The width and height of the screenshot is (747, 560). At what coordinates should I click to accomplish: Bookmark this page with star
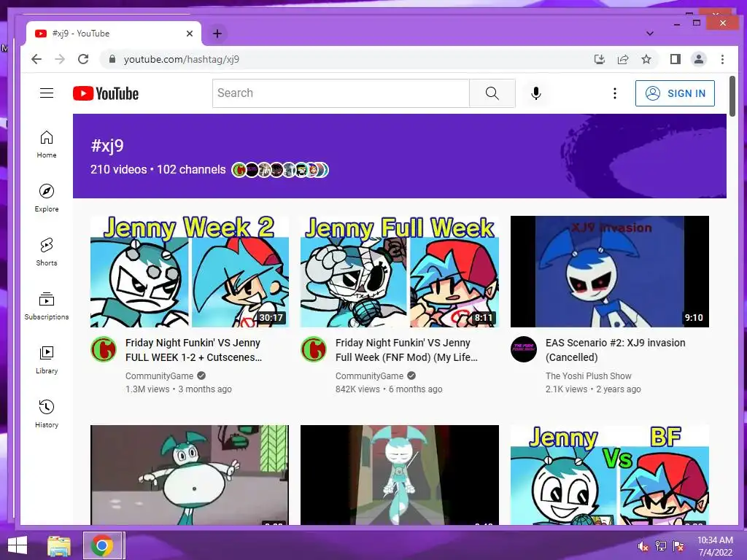point(646,59)
